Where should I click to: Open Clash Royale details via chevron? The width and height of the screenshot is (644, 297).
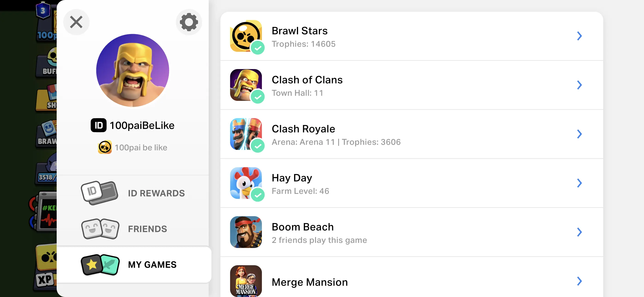click(x=579, y=134)
